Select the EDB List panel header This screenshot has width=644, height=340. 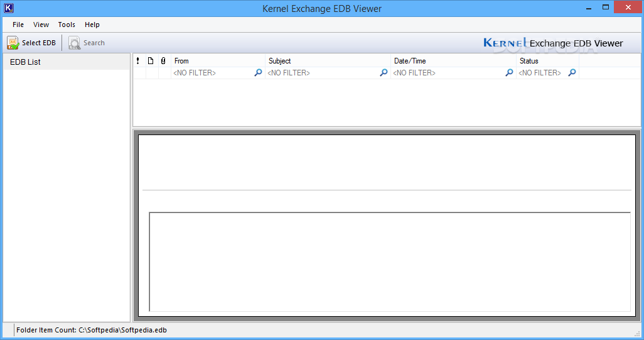coord(67,62)
